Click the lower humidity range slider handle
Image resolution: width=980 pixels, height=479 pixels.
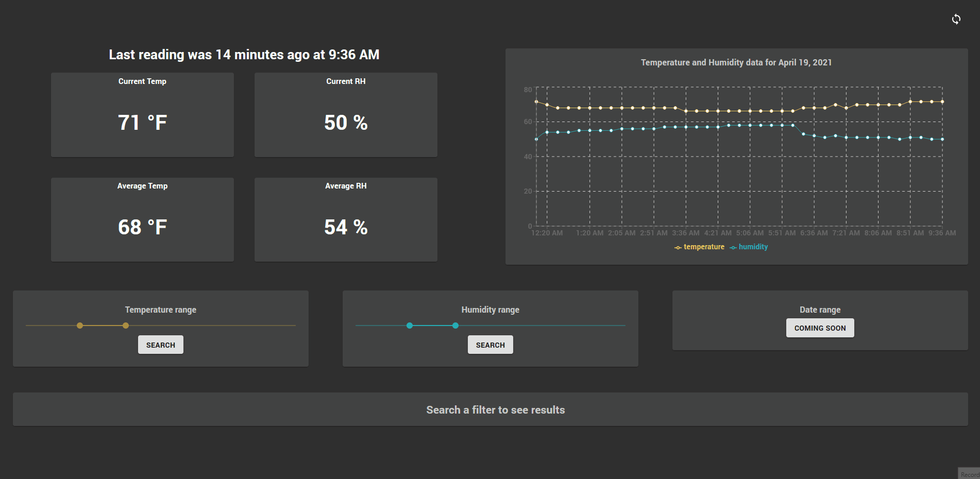coord(410,326)
